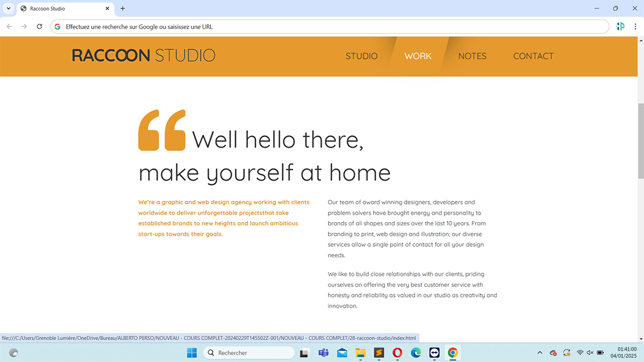
Task: Open Chrome's three-dot menu
Action: [635, 26]
